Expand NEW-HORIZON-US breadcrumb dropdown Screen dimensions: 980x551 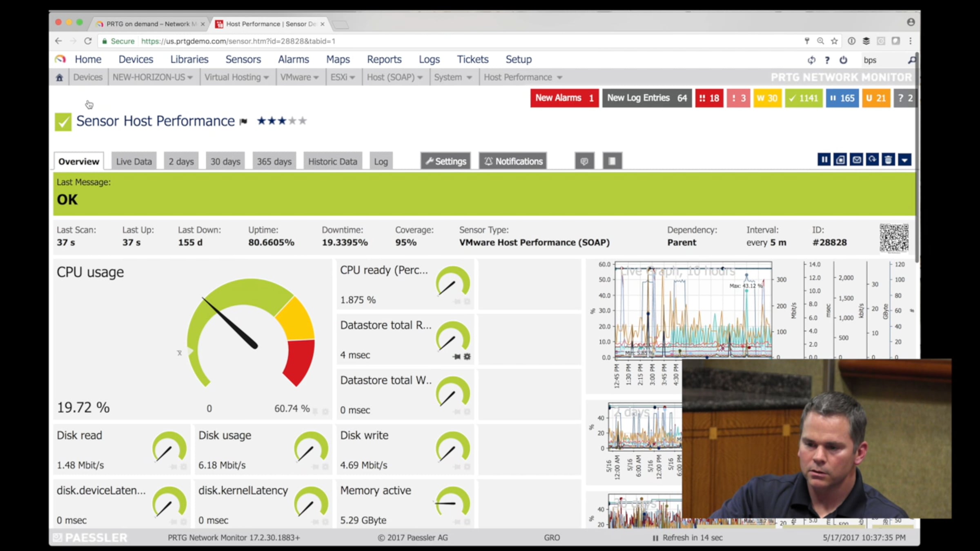click(190, 78)
